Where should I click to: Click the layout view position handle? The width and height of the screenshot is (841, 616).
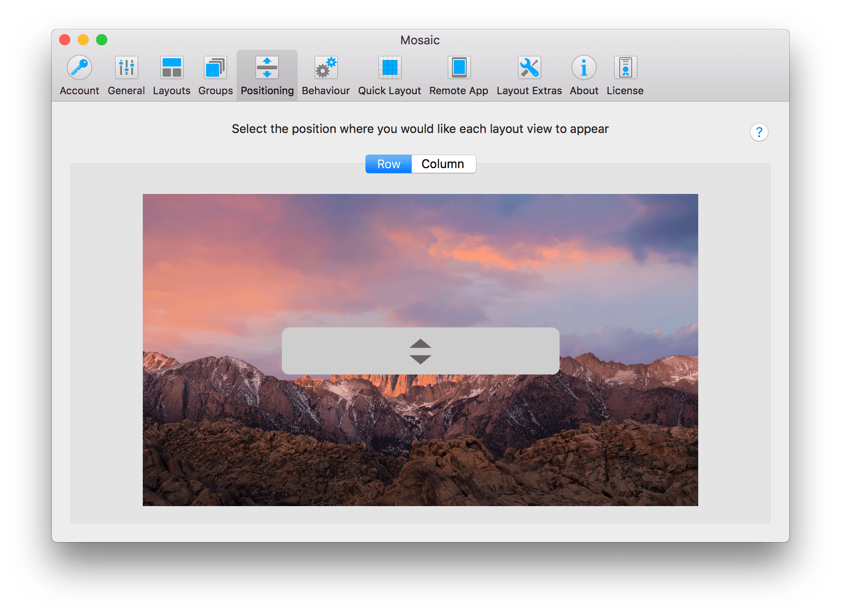(x=420, y=351)
